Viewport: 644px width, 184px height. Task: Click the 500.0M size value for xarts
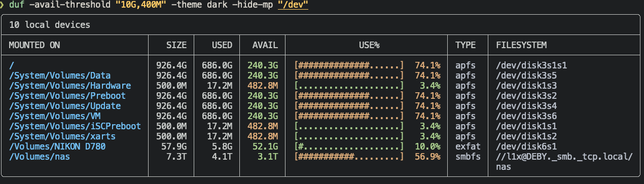click(171, 136)
